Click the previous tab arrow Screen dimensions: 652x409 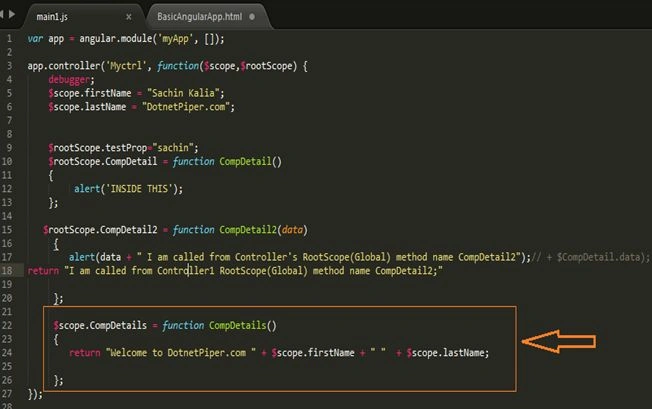pos(2,14)
